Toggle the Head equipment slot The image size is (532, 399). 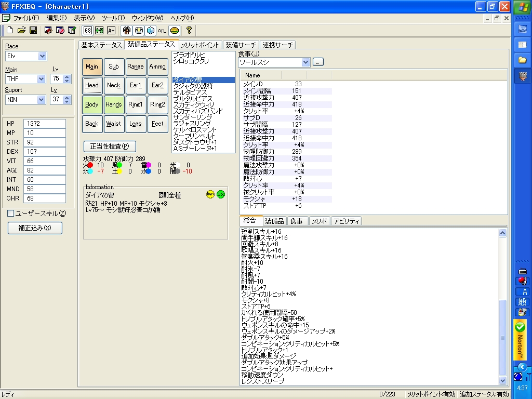click(92, 86)
